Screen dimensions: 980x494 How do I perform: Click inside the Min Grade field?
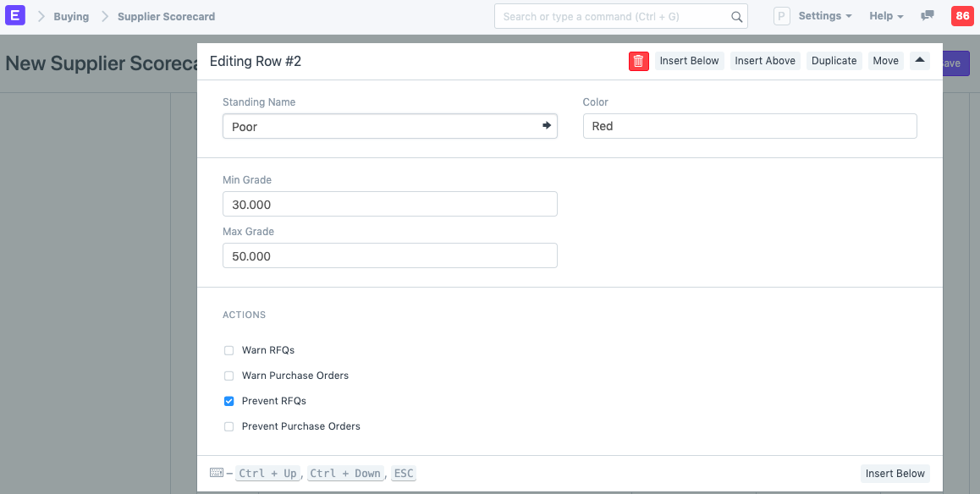coord(389,204)
